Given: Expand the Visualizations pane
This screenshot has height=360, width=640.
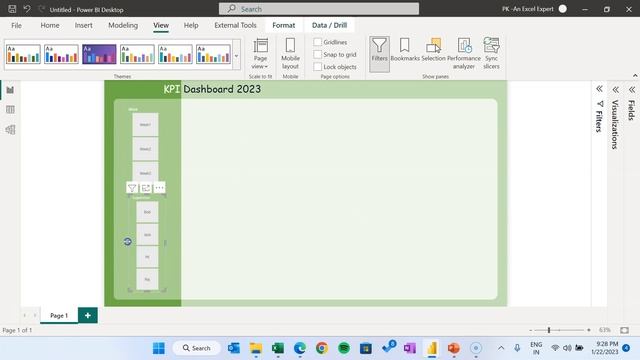Looking at the screenshot, I should 616,89.
